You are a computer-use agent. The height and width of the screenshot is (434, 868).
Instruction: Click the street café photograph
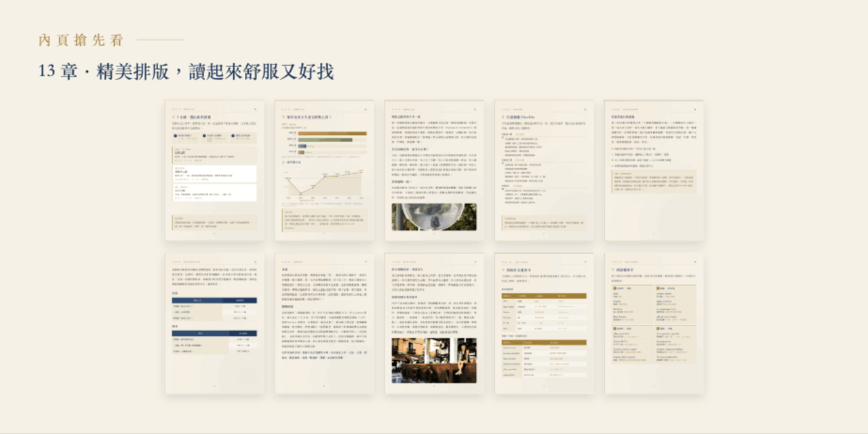pyautogui.click(x=433, y=361)
